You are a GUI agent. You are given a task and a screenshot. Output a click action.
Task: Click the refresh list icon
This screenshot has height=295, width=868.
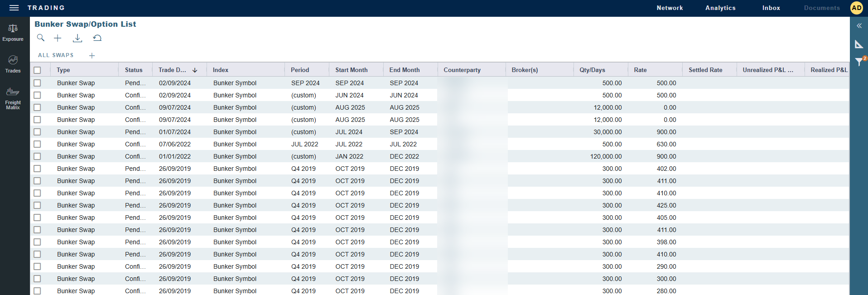click(97, 38)
